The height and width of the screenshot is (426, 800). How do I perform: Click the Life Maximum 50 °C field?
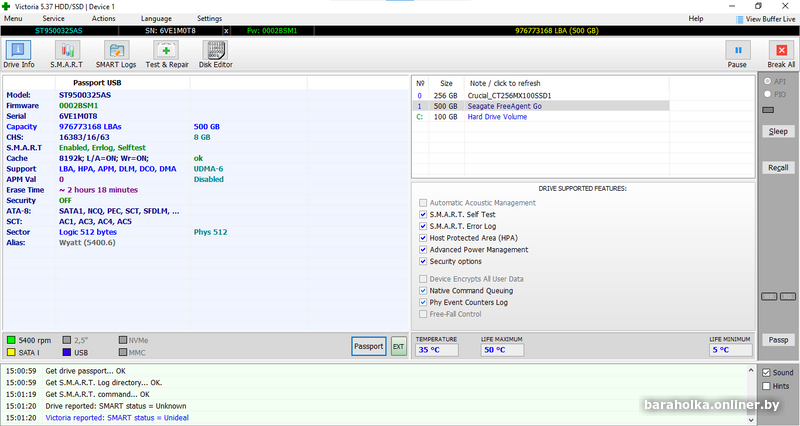pyautogui.click(x=502, y=350)
